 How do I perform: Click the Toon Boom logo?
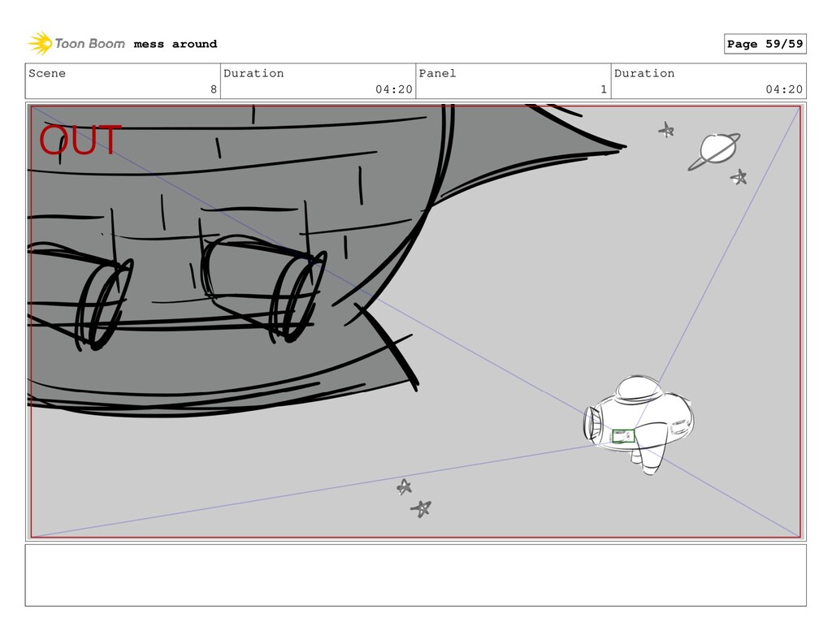pyautogui.click(x=76, y=44)
